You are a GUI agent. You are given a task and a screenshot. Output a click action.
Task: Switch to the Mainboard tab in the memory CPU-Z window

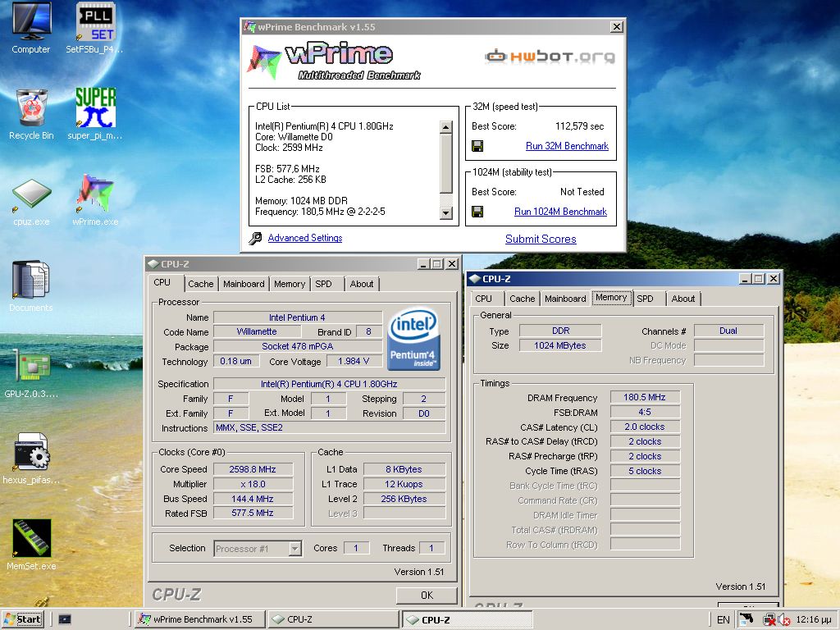point(565,299)
